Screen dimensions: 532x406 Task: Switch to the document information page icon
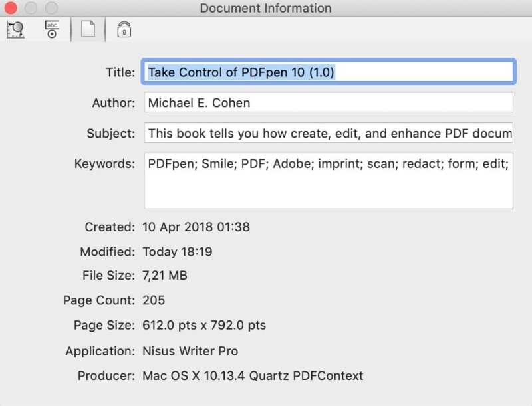click(x=88, y=30)
